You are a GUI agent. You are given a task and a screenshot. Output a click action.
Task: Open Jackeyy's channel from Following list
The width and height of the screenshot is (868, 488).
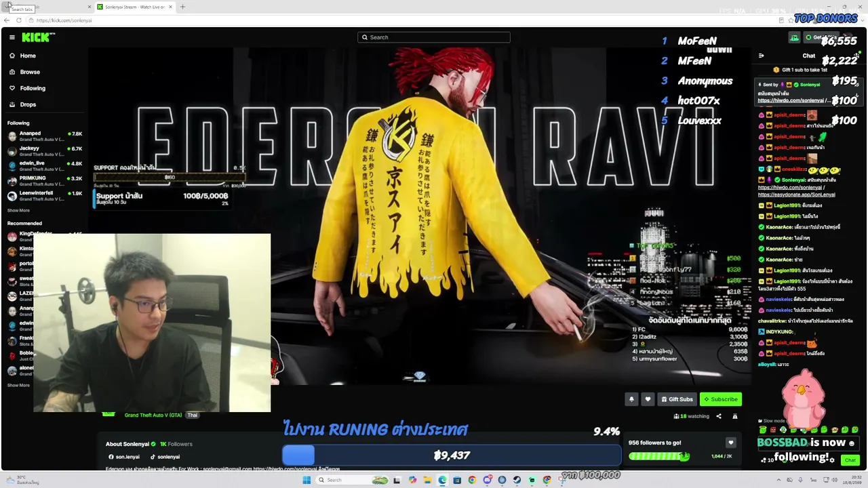pyautogui.click(x=45, y=151)
